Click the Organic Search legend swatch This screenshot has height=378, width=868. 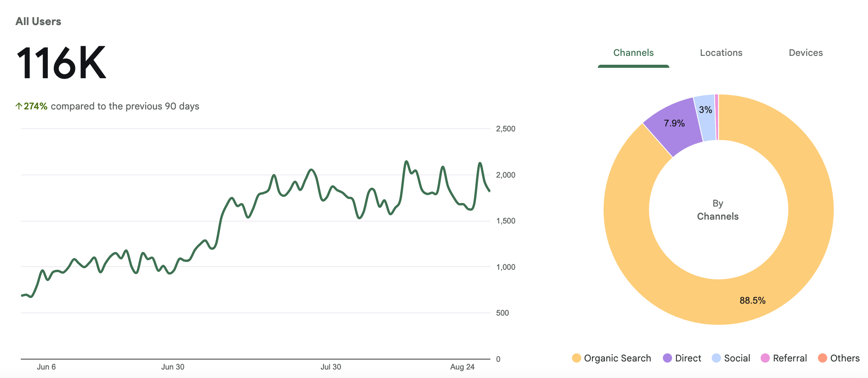(x=576, y=358)
